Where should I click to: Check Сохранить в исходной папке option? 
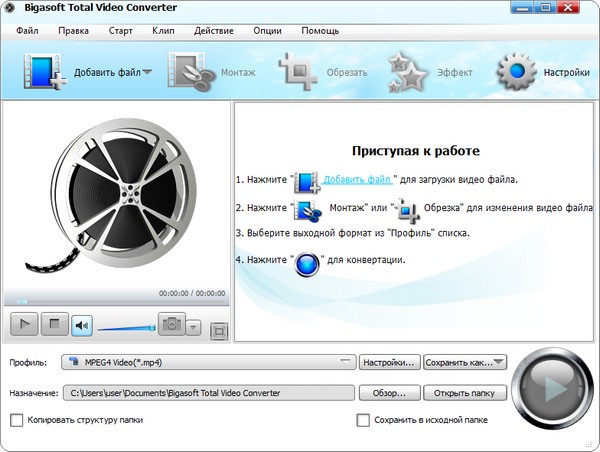(x=364, y=420)
